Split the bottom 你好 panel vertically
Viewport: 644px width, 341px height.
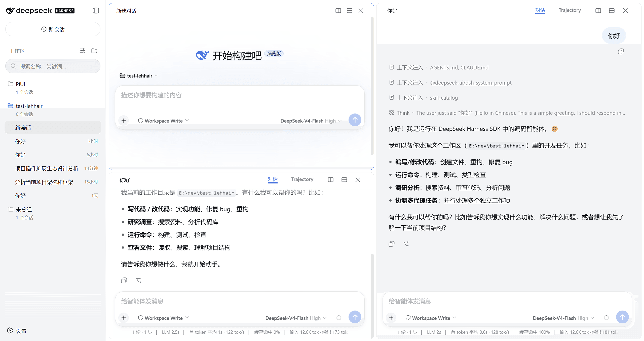[x=331, y=180]
